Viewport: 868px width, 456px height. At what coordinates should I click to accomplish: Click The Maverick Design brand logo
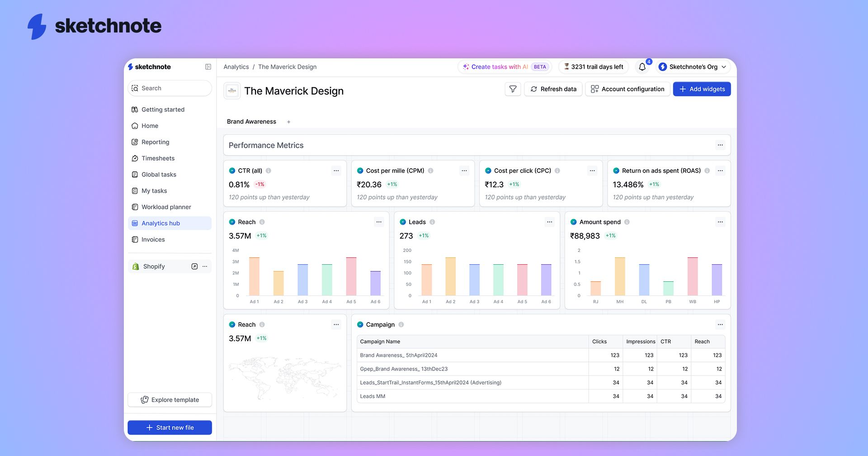[232, 91]
